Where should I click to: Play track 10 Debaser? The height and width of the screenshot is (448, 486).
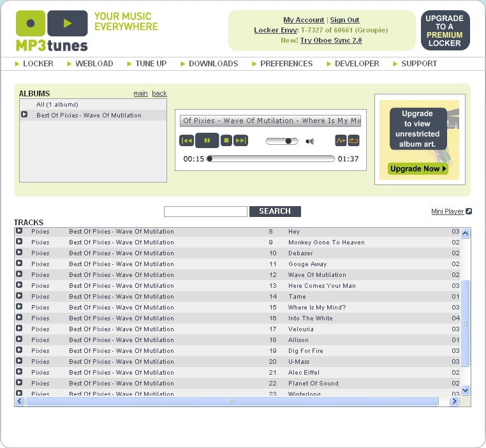pos(19,252)
